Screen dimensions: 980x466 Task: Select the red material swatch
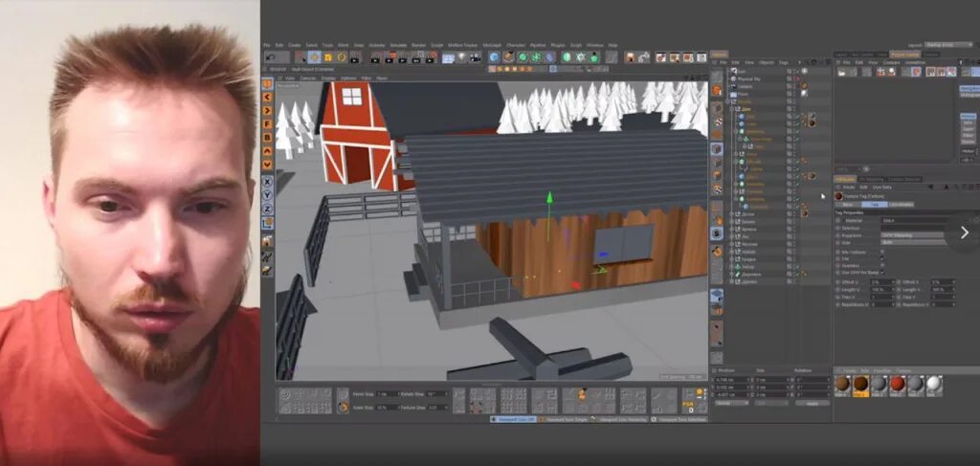[x=897, y=386]
